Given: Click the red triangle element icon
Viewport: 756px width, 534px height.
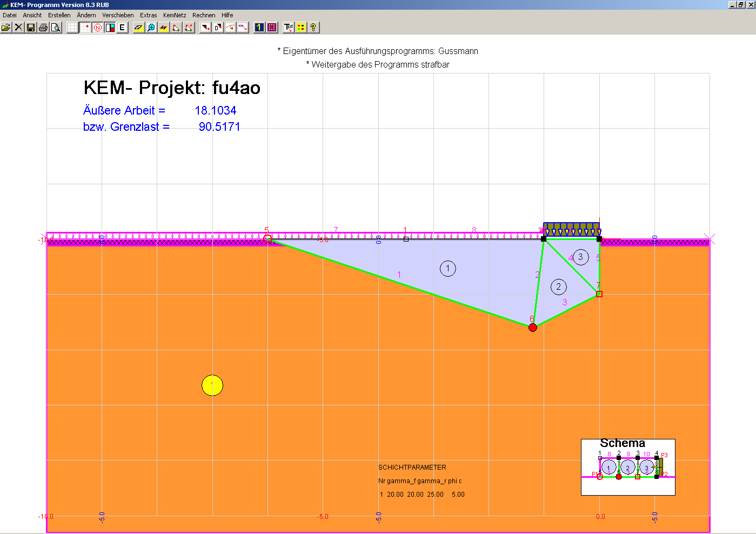Looking at the screenshot, I should pos(176,27).
